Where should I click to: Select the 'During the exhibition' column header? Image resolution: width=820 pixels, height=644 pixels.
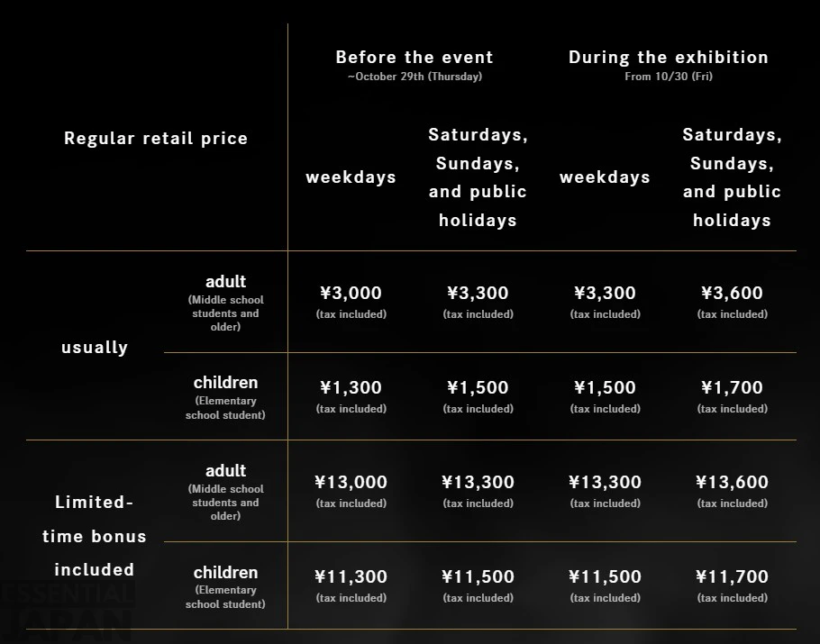coord(669,57)
